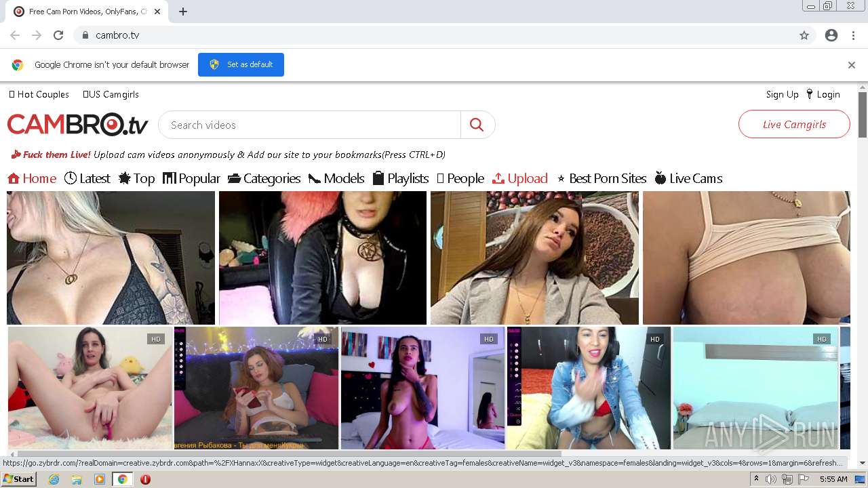
Task: Open the Login link
Action: 823,94
